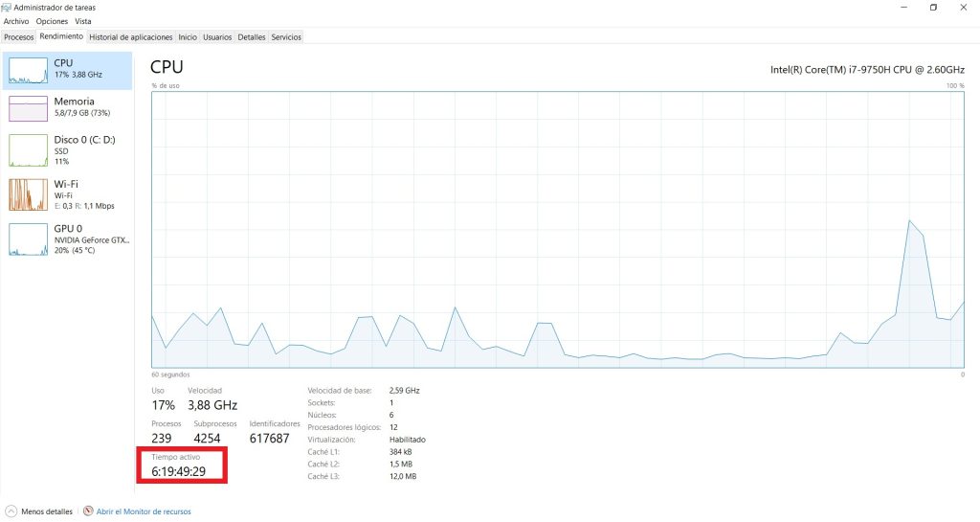Select GPU 0 NVIDIA graph icon
This screenshot has width=980, height=522.
[28, 238]
